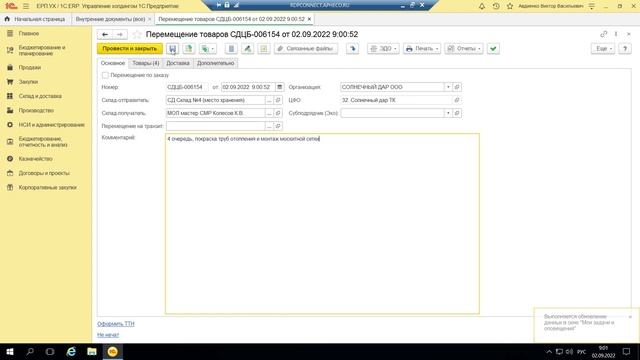This screenshot has width=640, height=360.
Task: Switch to the Доставка tab
Action: click(178, 63)
